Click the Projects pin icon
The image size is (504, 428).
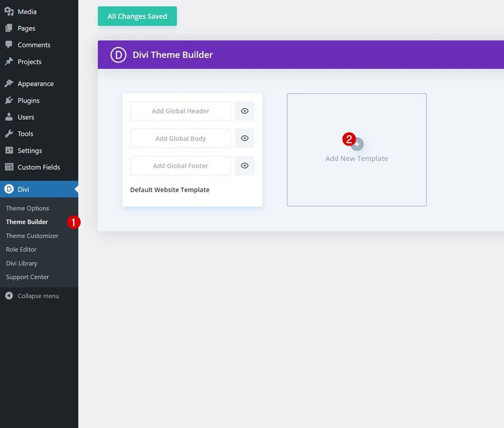9,61
